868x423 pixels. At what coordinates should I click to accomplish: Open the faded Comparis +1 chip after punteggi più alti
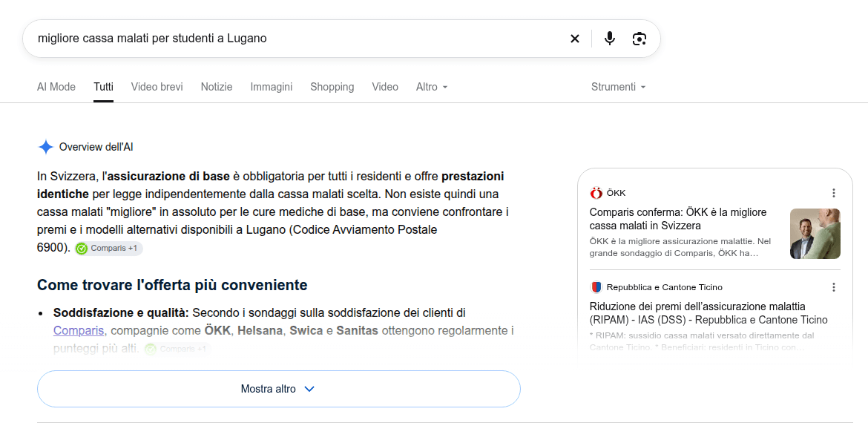178,350
